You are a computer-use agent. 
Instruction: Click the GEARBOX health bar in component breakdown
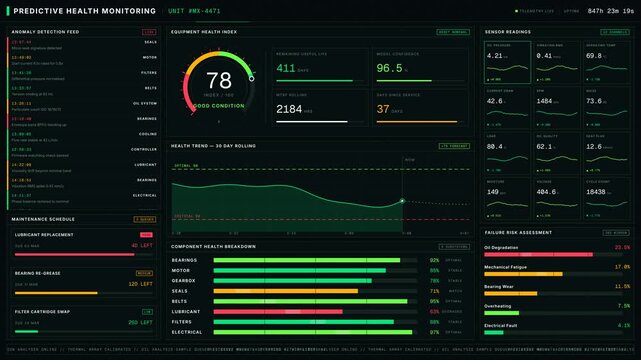[293, 281]
